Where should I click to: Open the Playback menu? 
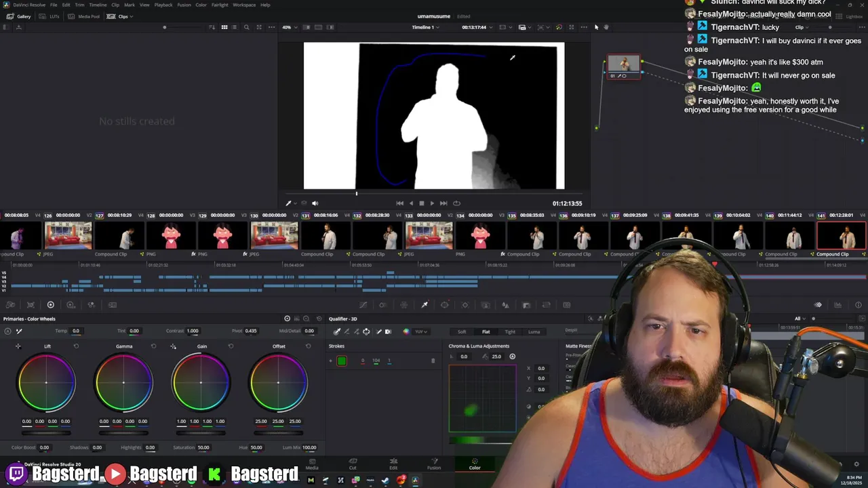coord(163,5)
